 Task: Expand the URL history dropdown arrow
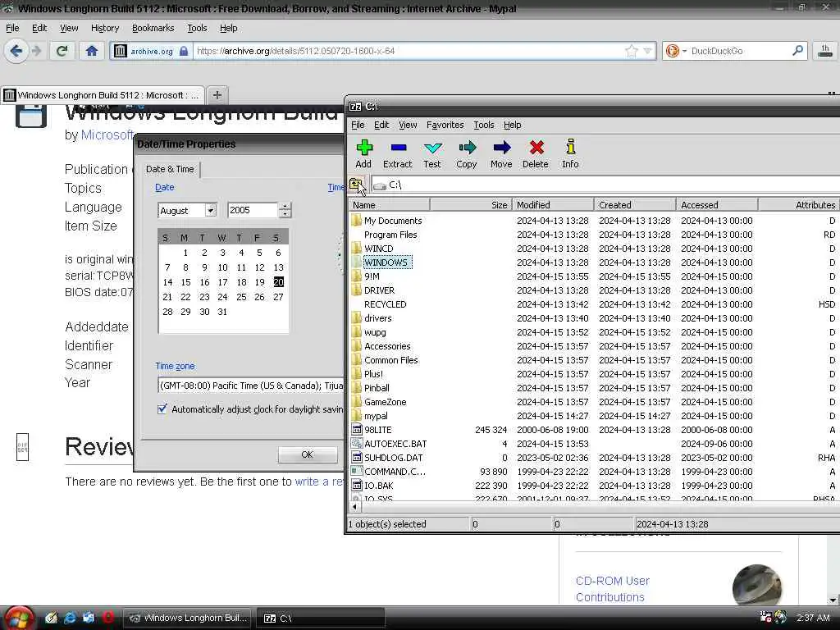[x=648, y=52]
